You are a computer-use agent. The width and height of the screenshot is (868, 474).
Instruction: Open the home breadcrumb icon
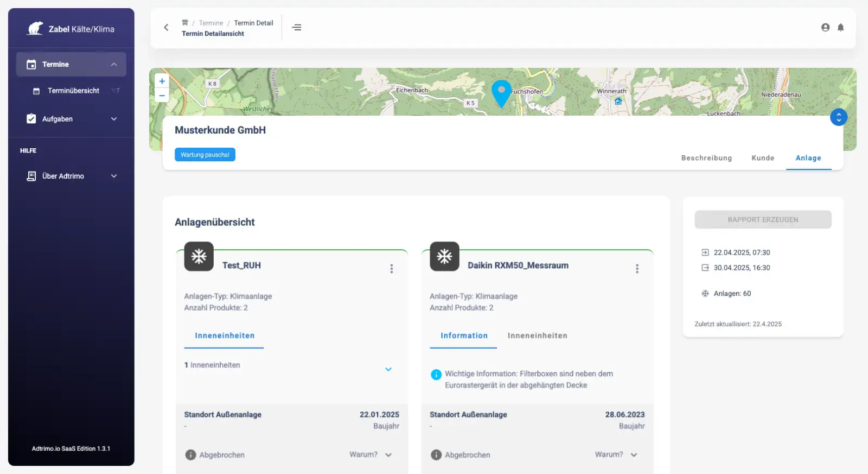[185, 23]
